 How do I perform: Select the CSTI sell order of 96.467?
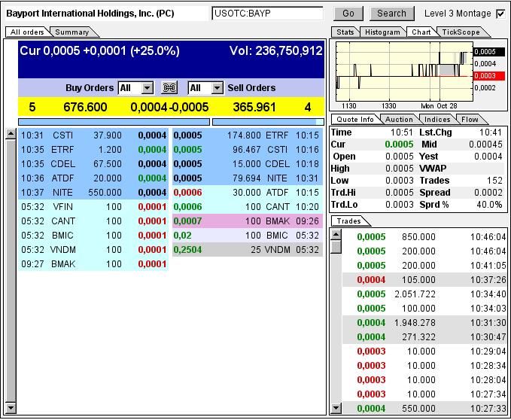point(248,150)
